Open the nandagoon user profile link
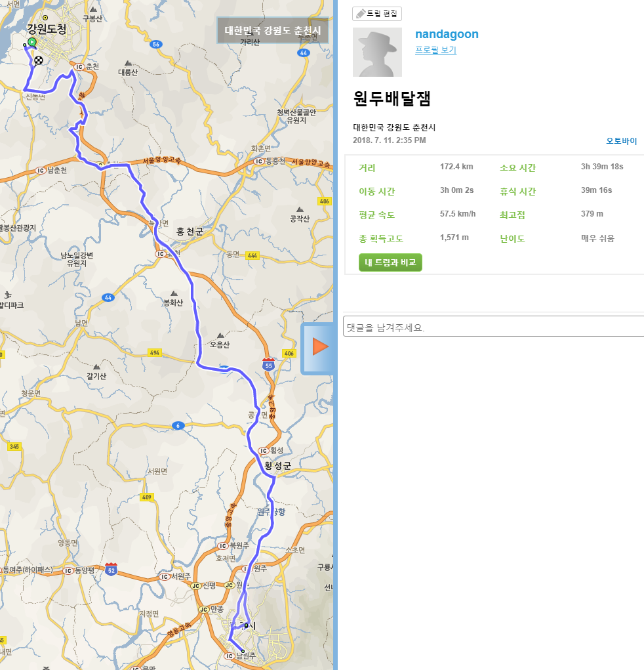Viewport: 644px width, 670px height. point(447,34)
